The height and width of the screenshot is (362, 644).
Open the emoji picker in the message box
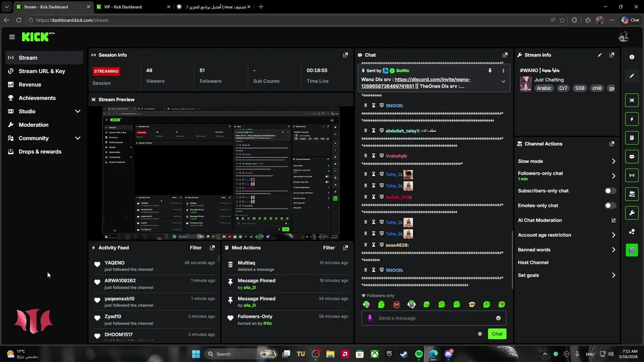(x=499, y=318)
